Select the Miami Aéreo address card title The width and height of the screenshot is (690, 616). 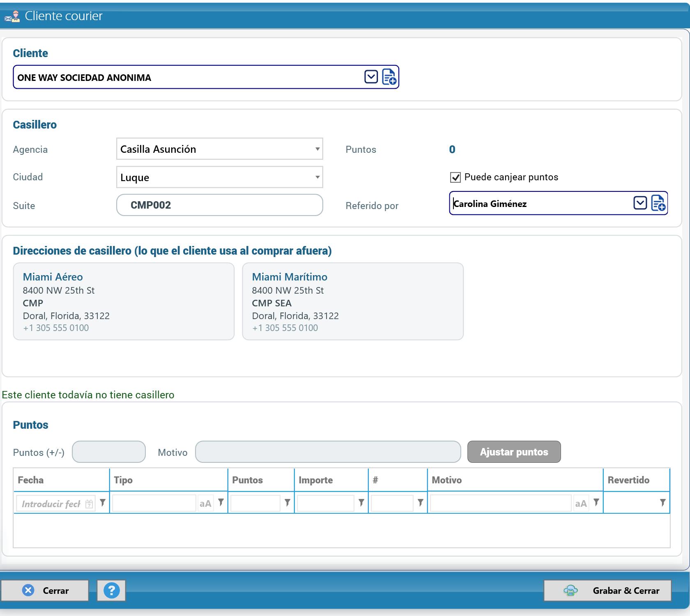(x=53, y=277)
